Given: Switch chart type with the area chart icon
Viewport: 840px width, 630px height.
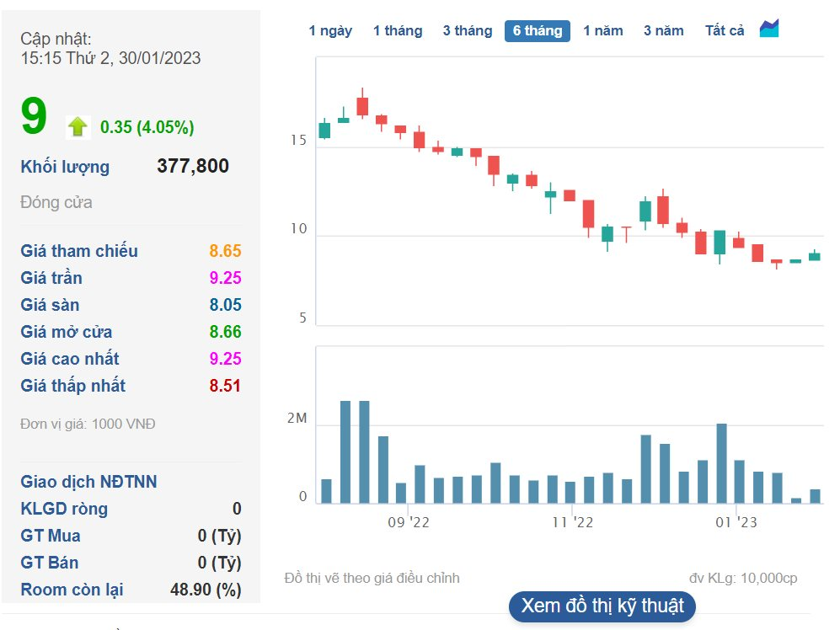Looking at the screenshot, I should click(x=768, y=29).
